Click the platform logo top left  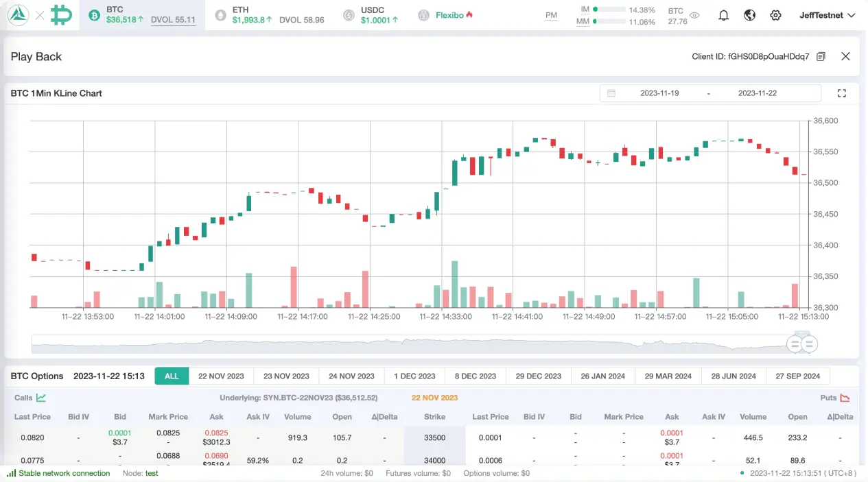click(x=19, y=14)
